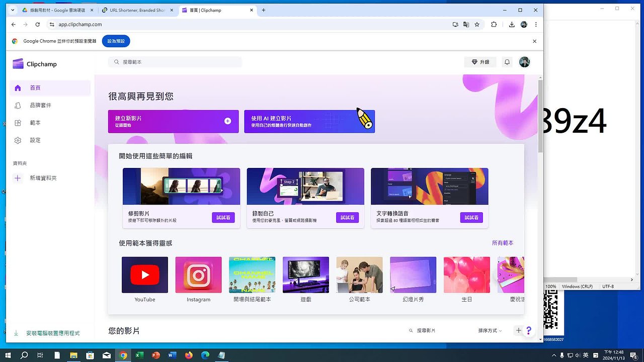Open the 錄製自己 card preview image
644x362 pixels.
point(305,186)
